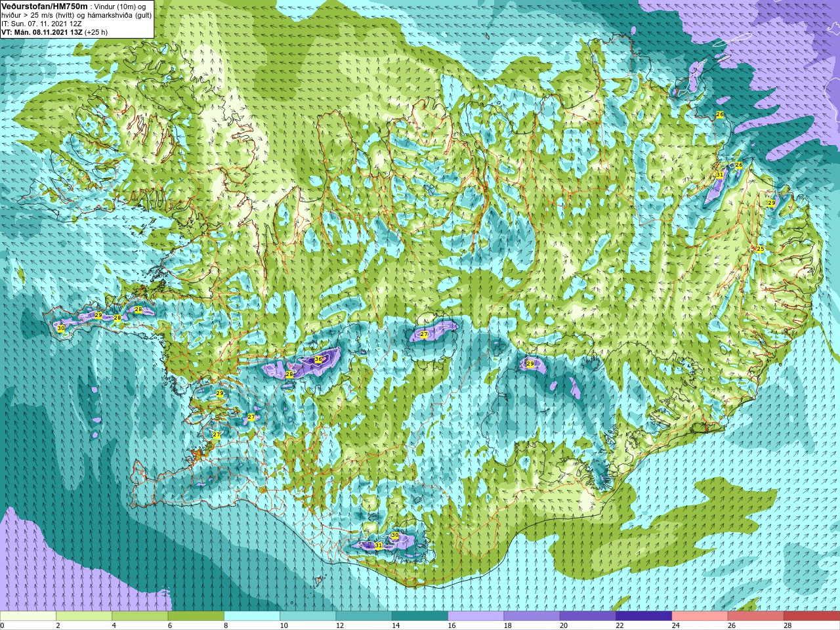Click the 'hviður > 25 m/s' description line
This screenshot has width=840, height=630.
pyautogui.click(x=76, y=15)
